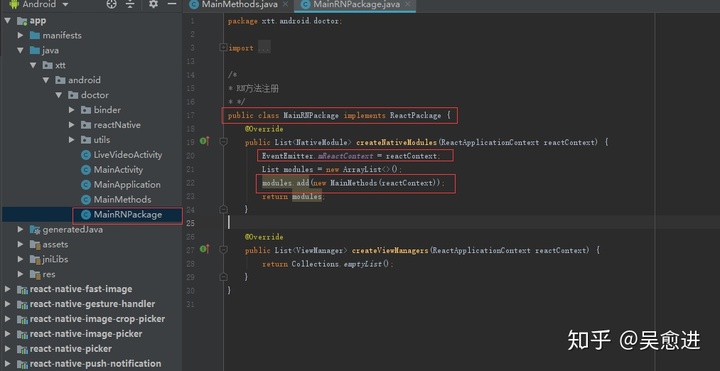Viewport: 720px width, 371px height.
Task: Expand react-native-push-notification module
Action: coord(8,364)
